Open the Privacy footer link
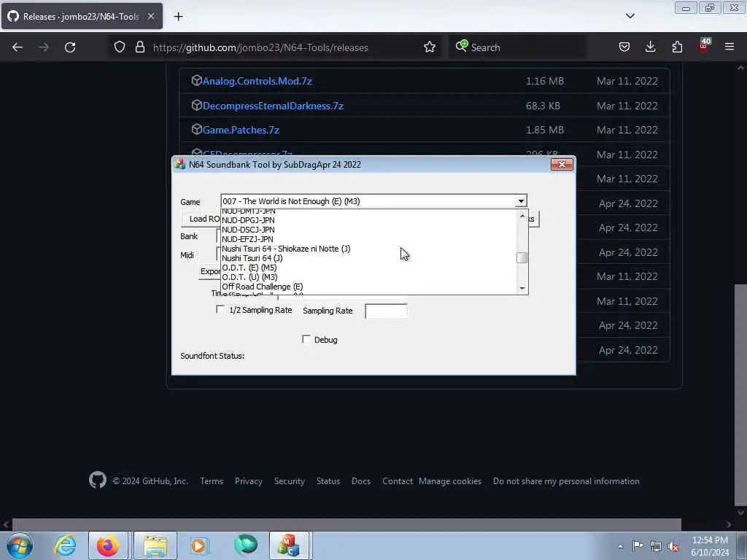The height and width of the screenshot is (560, 747). pyautogui.click(x=249, y=481)
